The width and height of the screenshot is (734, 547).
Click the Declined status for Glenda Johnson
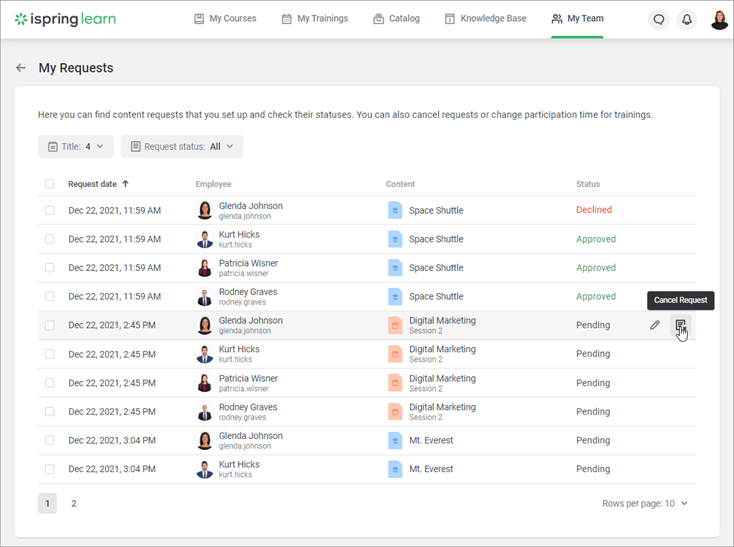coord(594,210)
